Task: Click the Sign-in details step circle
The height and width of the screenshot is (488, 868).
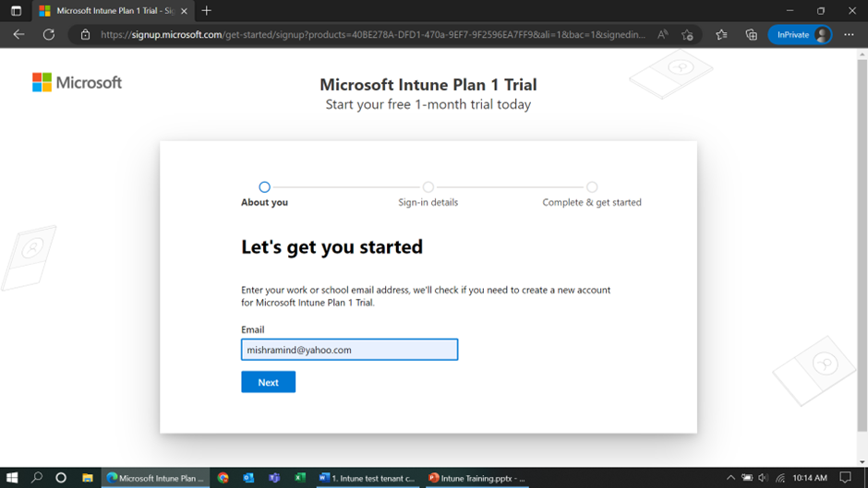Action: pyautogui.click(x=428, y=187)
